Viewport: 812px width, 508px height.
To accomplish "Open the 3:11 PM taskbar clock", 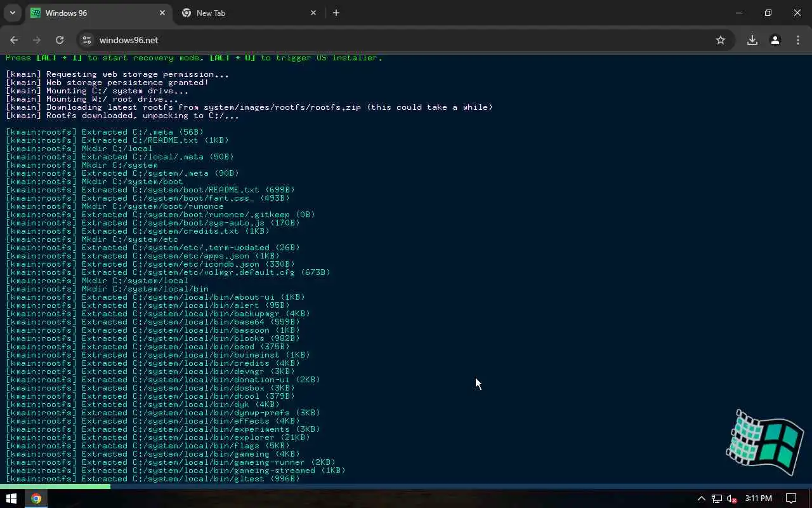I will (x=759, y=498).
